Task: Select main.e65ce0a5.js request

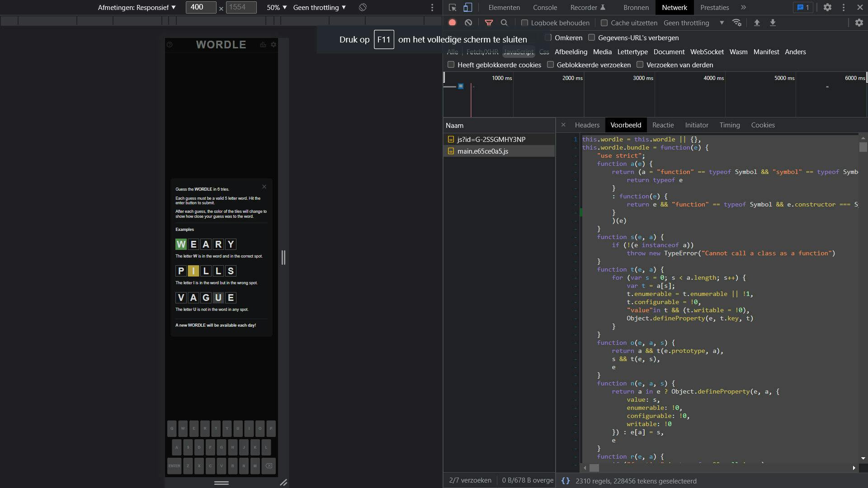Action: tap(482, 151)
